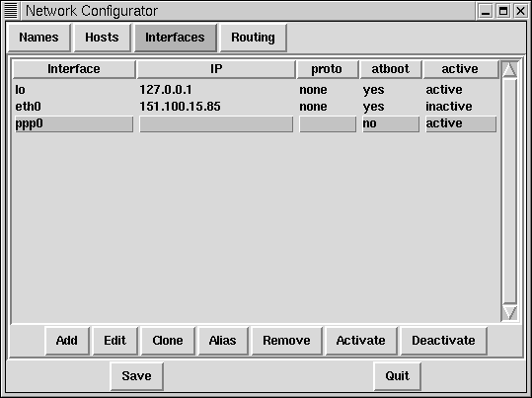Select the eth0 interface row
The width and height of the screenshot is (532, 398).
256,107
